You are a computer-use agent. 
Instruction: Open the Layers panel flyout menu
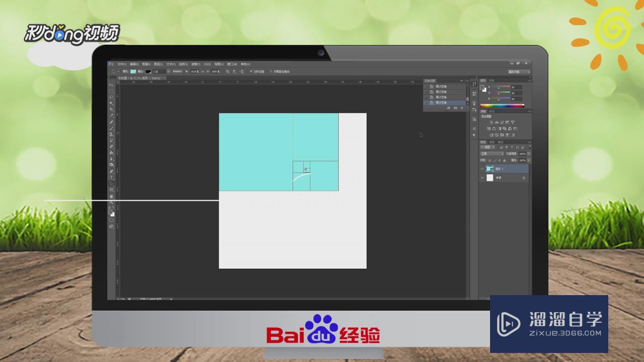pos(530,142)
